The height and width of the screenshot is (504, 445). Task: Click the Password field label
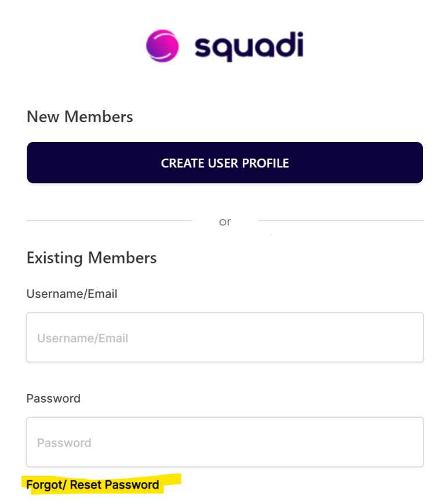53,399
